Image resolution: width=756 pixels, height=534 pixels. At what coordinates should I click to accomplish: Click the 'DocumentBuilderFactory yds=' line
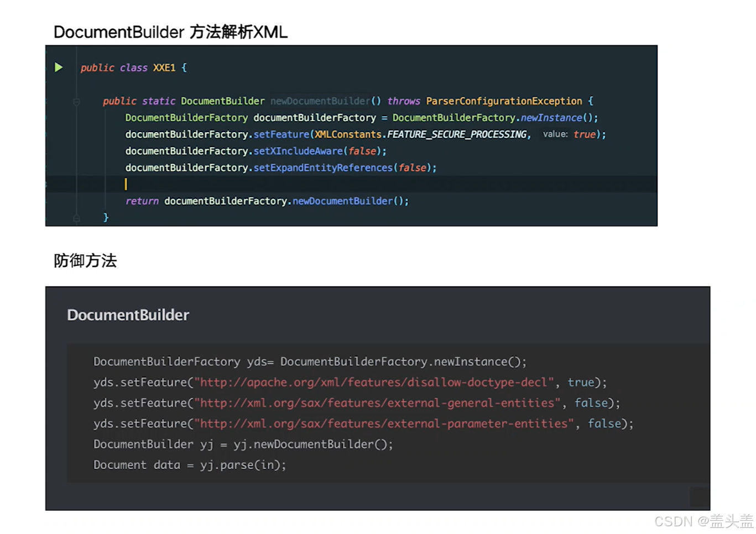pos(310,362)
